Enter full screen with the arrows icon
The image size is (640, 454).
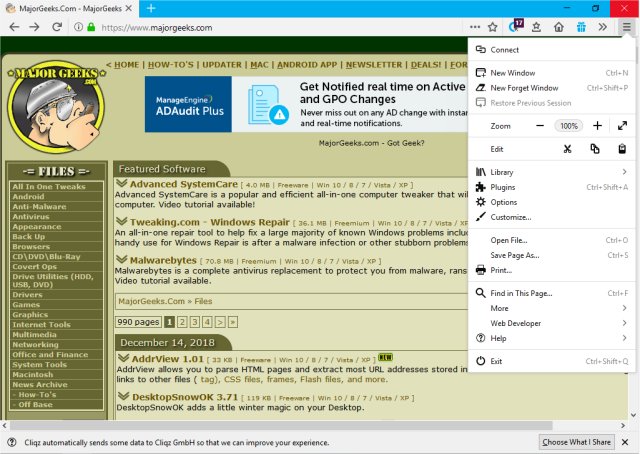tap(622, 126)
